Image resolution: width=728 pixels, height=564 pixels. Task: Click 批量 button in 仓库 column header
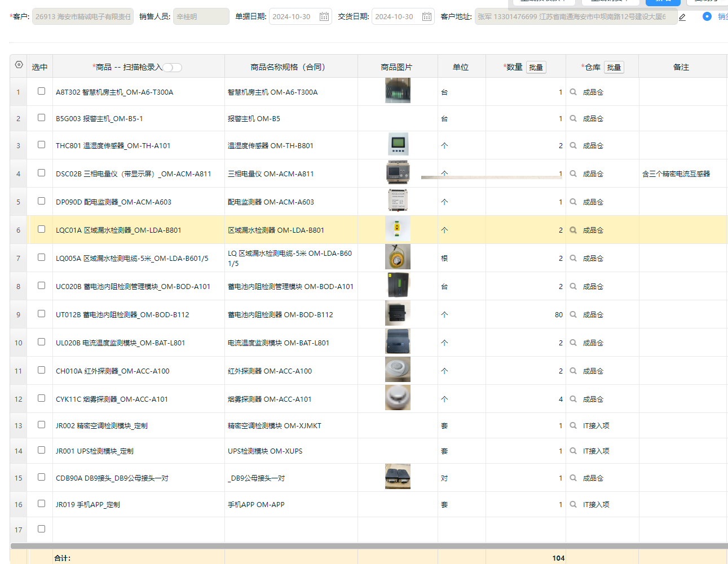[x=614, y=68]
